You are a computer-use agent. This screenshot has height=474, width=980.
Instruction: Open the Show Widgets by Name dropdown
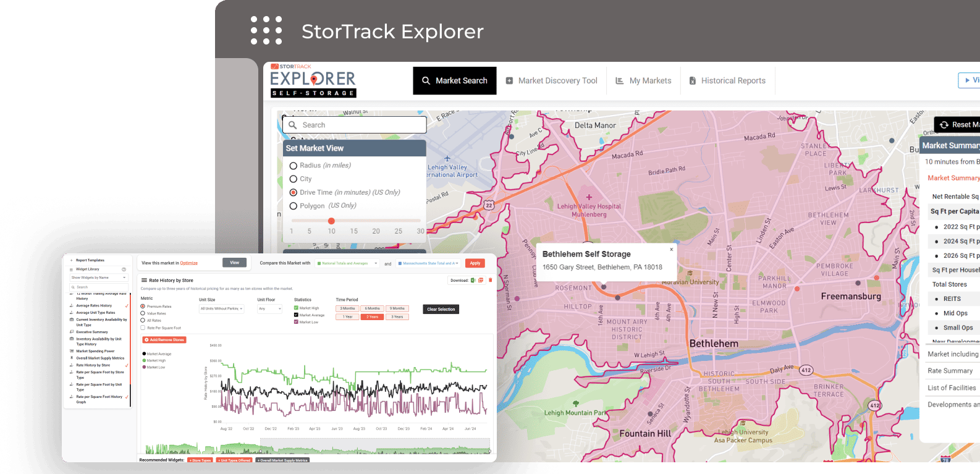click(x=99, y=277)
